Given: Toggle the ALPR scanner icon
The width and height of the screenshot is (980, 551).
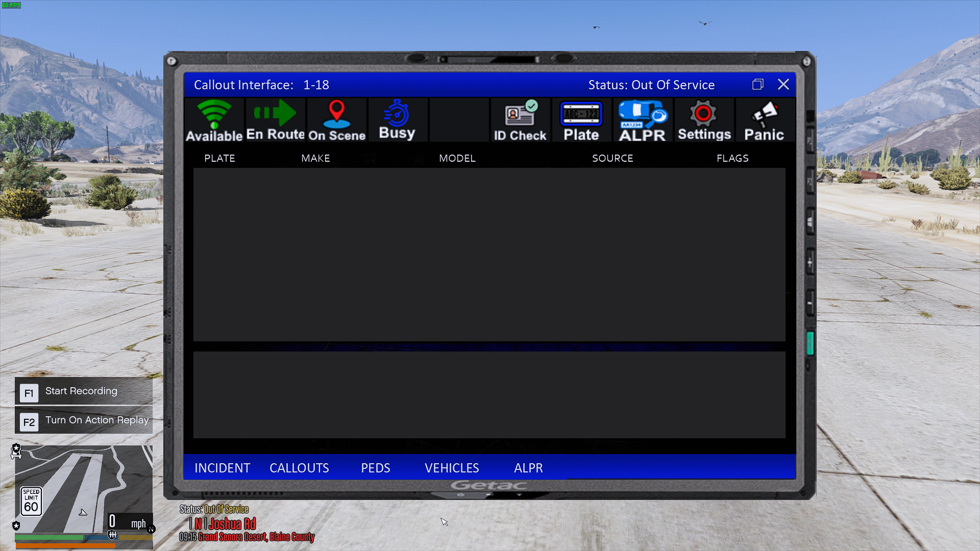Looking at the screenshot, I should 642,120.
